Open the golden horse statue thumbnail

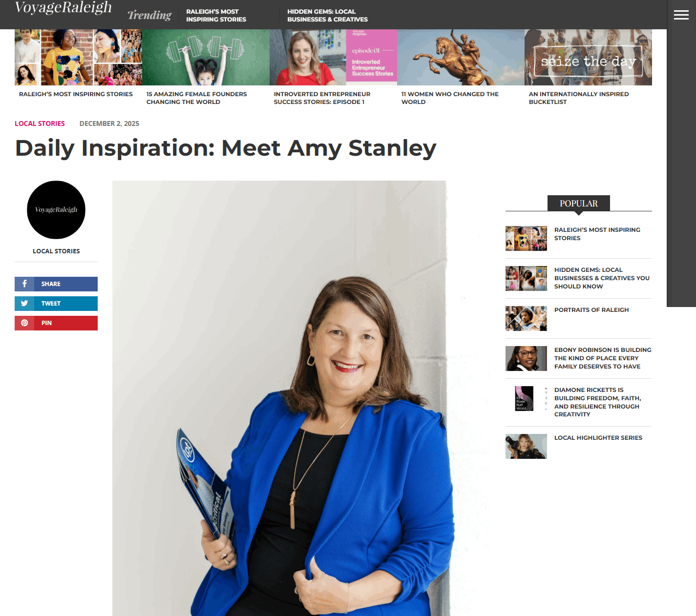(461, 57)
